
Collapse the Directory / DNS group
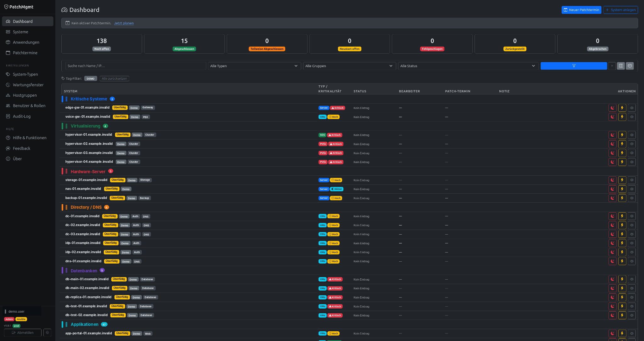[86, 207]
